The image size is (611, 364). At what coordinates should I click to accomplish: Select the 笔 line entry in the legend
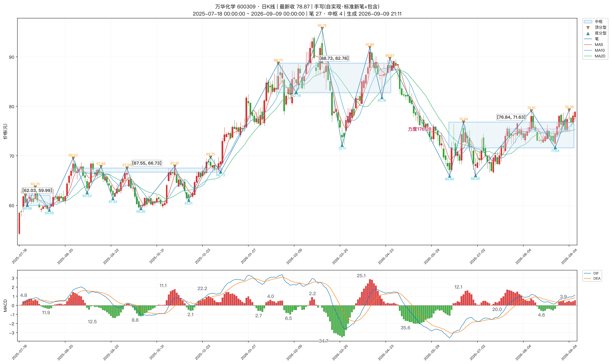point(592,39)
